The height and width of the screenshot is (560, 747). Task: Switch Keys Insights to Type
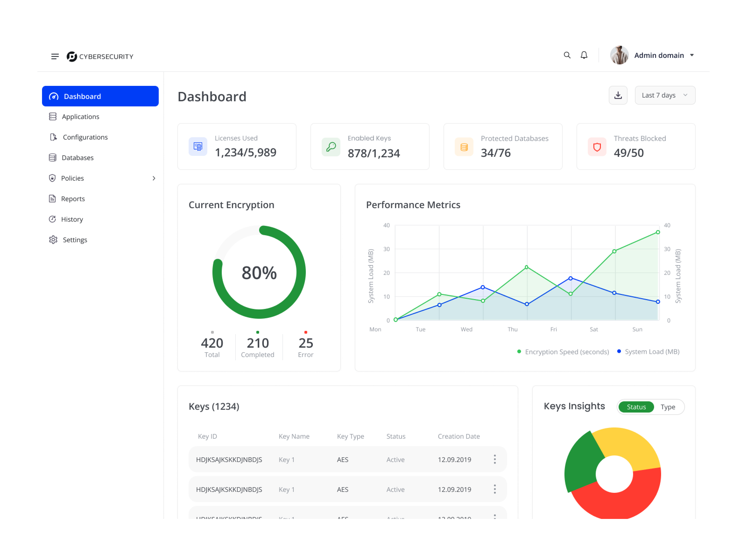click(x=668, y=407)
